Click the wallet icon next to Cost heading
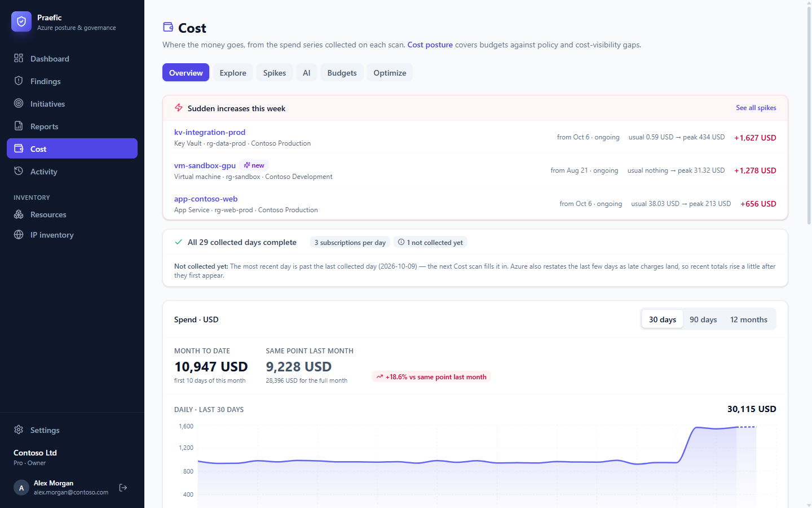This screenshot has height=508, width=812. [168, 27]
